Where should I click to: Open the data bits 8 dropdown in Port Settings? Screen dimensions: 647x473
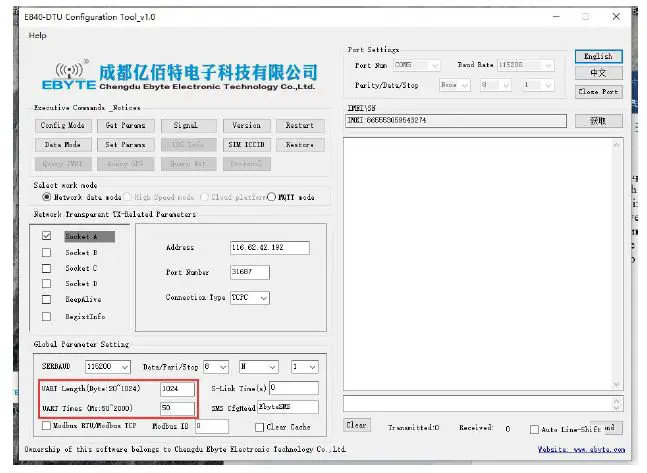point(496,85)
